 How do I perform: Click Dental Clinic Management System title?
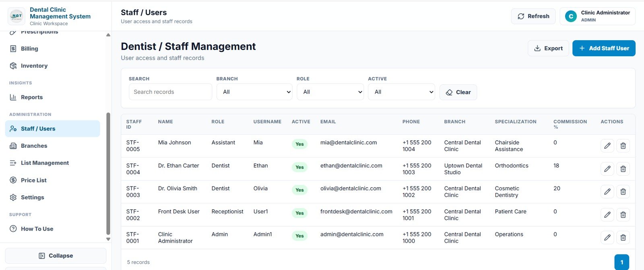(60, 13)
